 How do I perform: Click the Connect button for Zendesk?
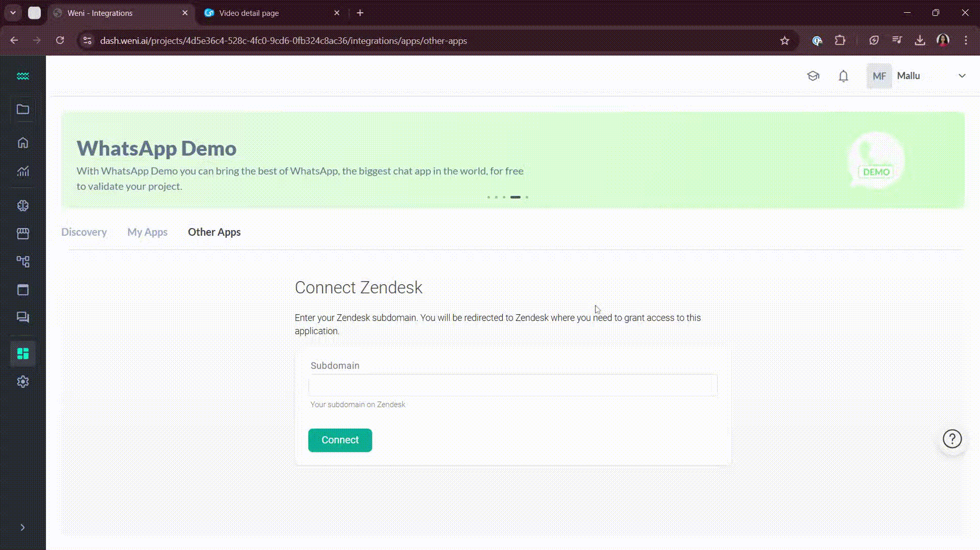(x=339, y=439)
